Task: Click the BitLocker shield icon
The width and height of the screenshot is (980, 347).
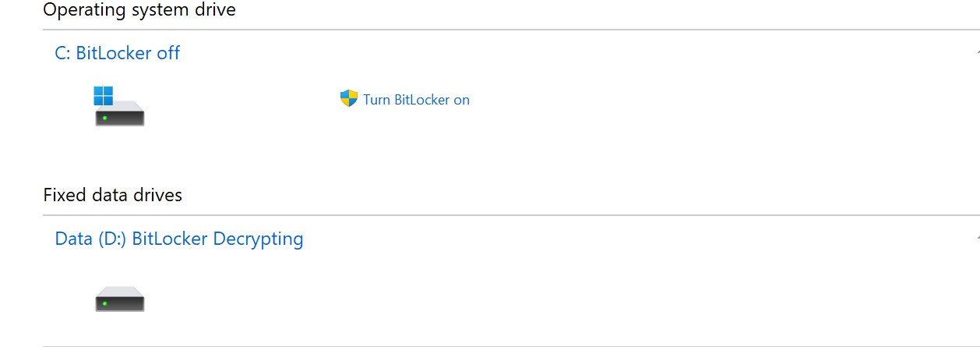Action: [x=348, y=98]
